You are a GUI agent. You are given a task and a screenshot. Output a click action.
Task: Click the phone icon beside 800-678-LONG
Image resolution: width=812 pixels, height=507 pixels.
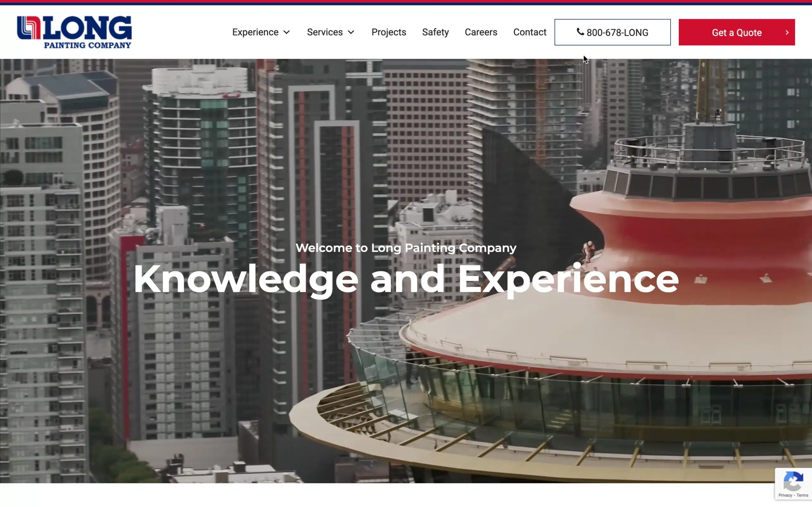[580, 31]
